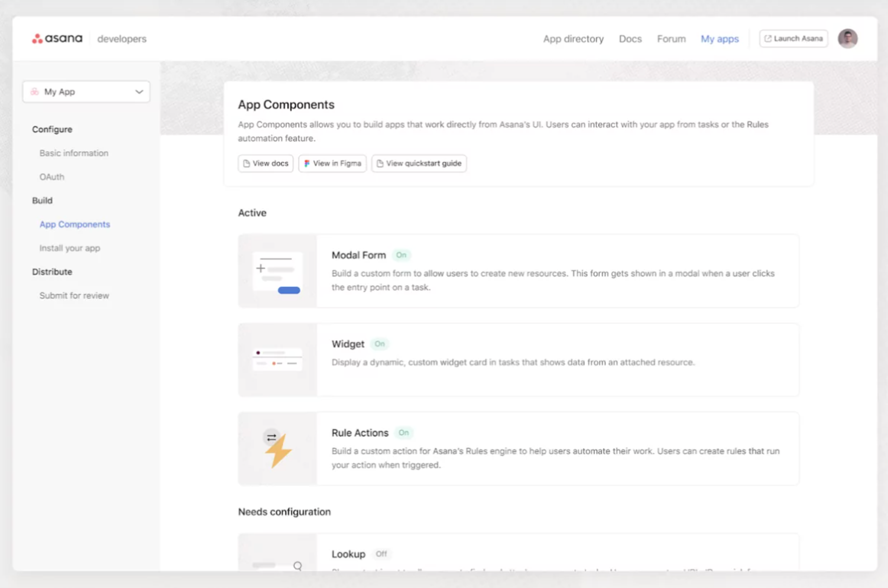Screen dimensions: 888x588
Task: Open Basic information in sidebar
Action: tap(74, 153)
